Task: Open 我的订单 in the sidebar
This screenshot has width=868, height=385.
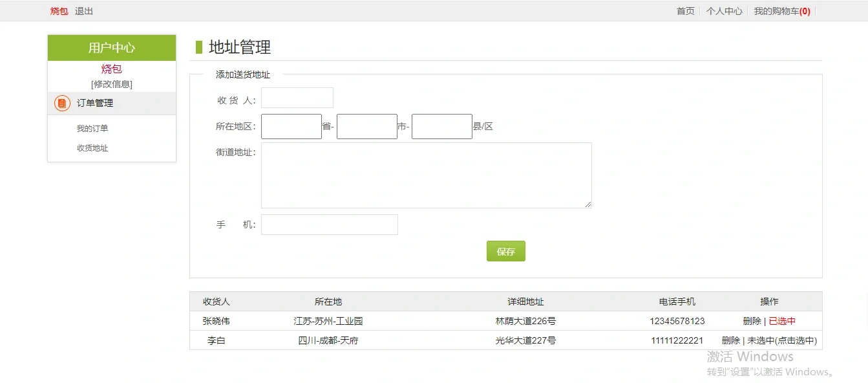Action: [x=92, y=129]
